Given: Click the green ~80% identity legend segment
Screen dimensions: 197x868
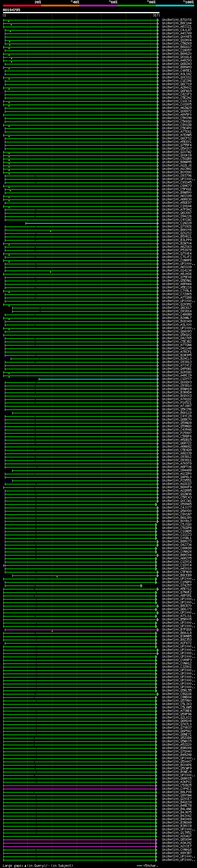Looking at the screenshot, I should tap(137, 6).
